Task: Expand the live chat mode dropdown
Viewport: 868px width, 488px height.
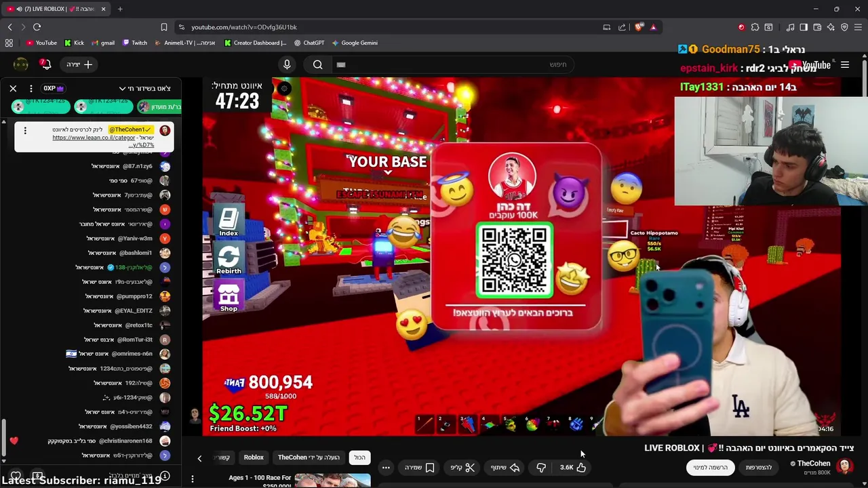Action: point(144,88)
